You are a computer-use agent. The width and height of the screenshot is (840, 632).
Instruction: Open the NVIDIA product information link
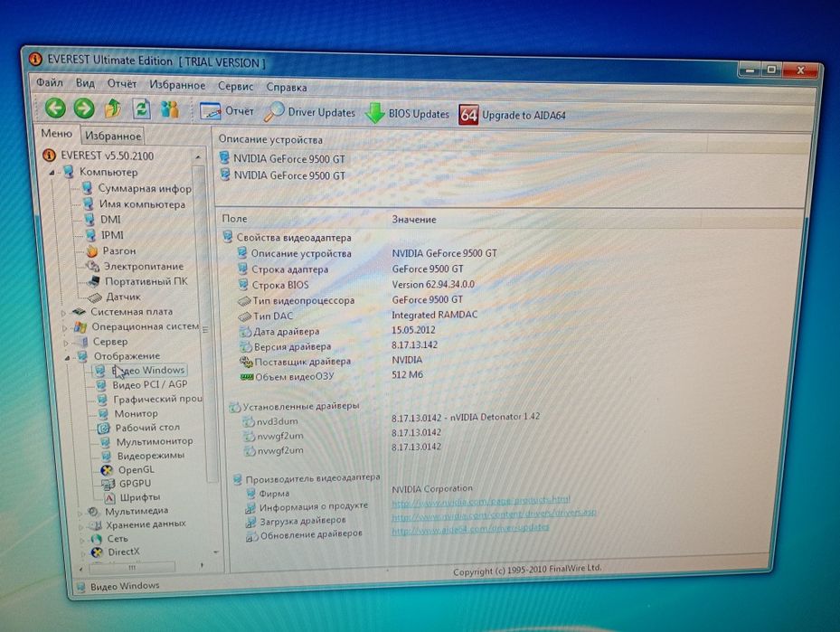(480, 501)
